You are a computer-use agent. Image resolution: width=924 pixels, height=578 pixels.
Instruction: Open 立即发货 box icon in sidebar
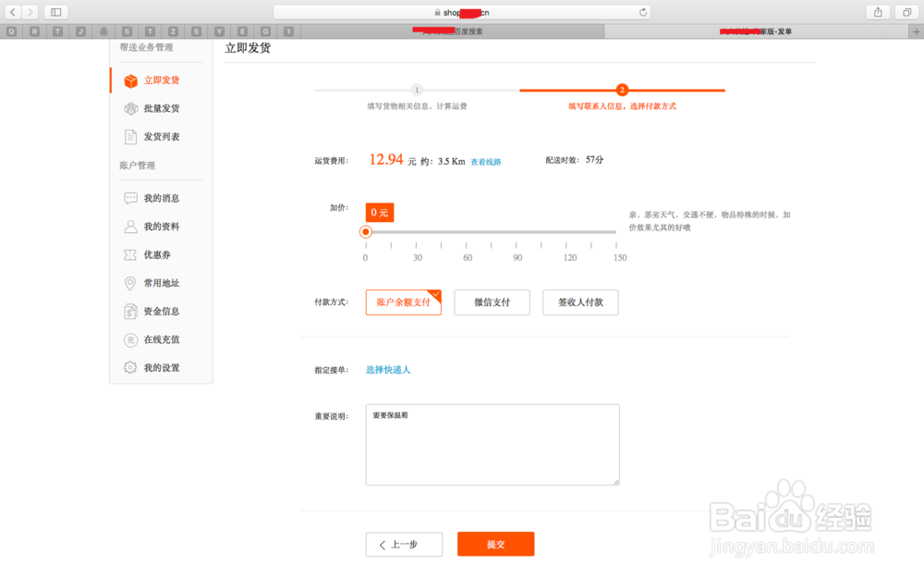pyautogui.click(x=130, y=80)
